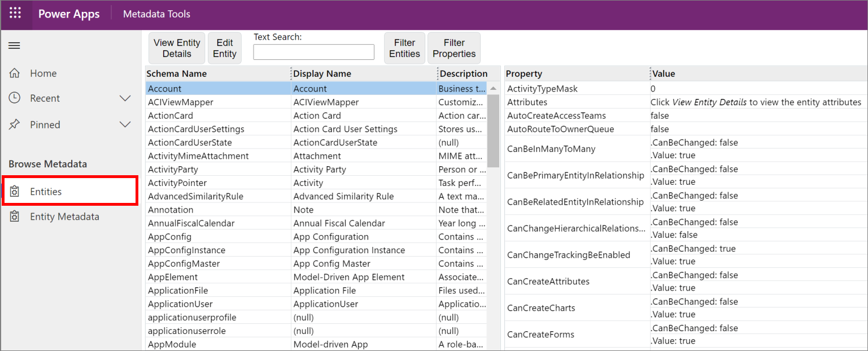Click Metadata Tools in the header
The height and width of the screenshot is (351, 868).
[x=156, y=14]
